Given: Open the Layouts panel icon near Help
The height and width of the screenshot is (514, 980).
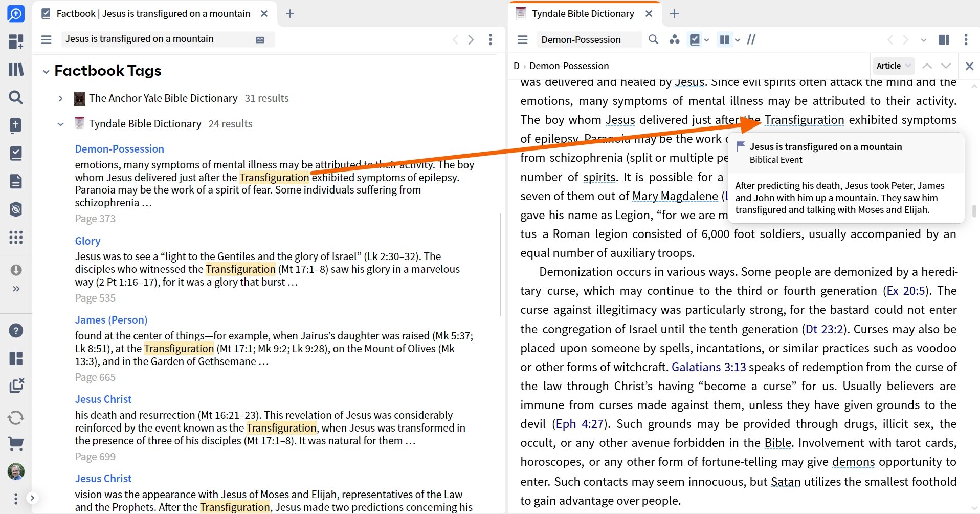Looking at the screenshot, I should coord(16,358).
